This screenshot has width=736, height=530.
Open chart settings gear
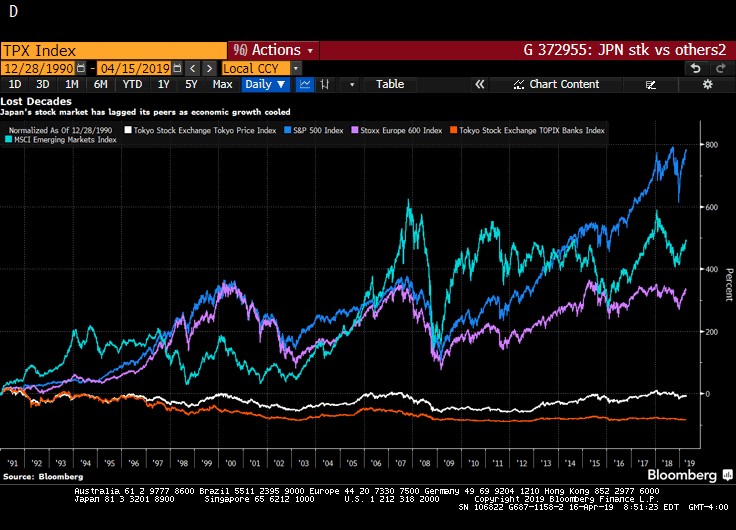pos(707,84)
